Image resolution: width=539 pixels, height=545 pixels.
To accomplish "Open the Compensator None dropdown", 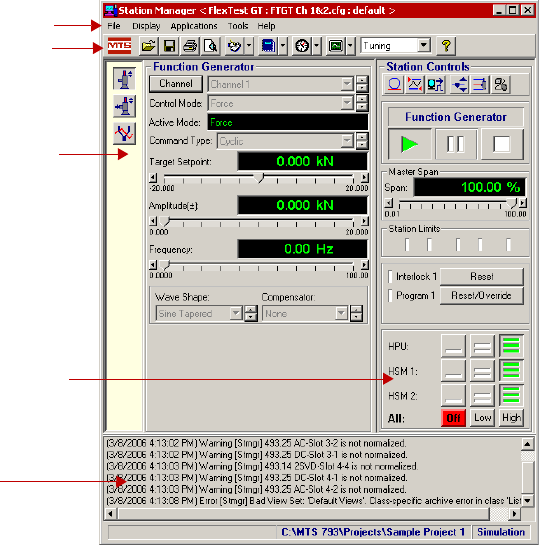I will pos(341,313).
